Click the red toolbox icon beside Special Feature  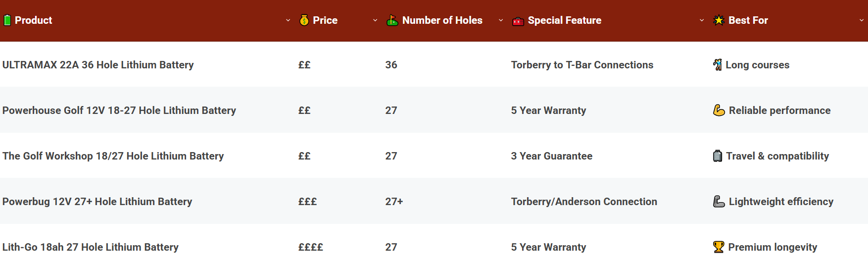coord(518,21)
